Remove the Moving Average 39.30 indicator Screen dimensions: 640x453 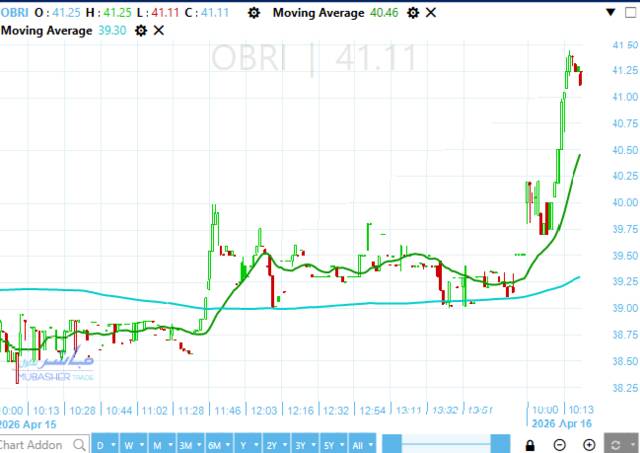pyautogui.click(x=159, y=31)
